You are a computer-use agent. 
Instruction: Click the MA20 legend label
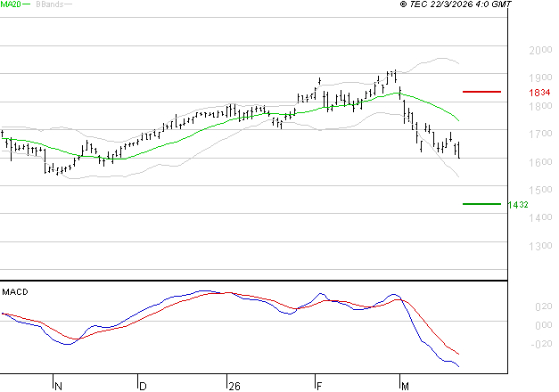coord(11,4)
